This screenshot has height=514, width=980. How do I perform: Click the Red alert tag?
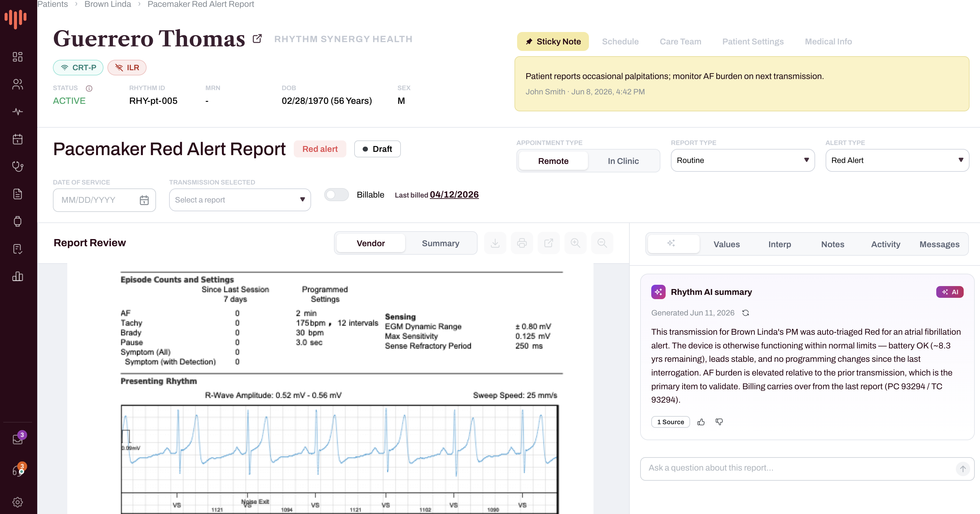coord(320,149)
